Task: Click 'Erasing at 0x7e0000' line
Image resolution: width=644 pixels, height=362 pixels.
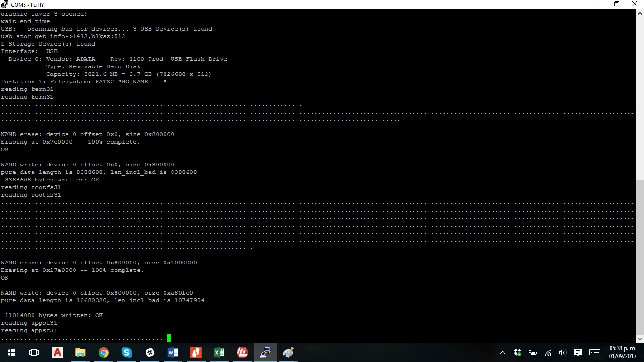Action: pos(71,142)
